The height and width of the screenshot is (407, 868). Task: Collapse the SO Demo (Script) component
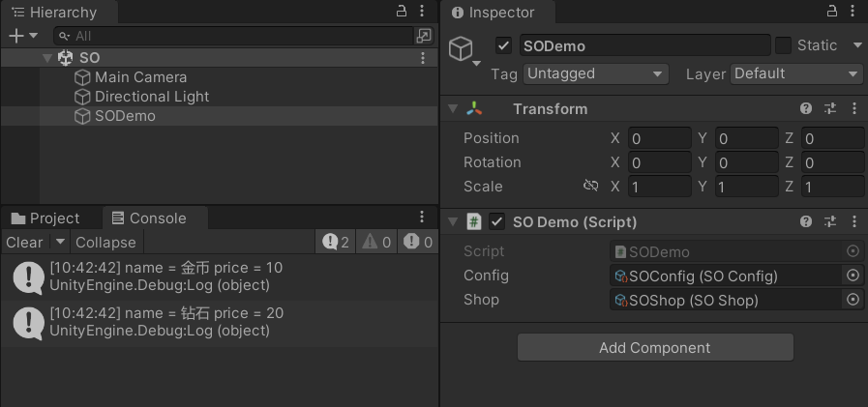coord(454,222)
